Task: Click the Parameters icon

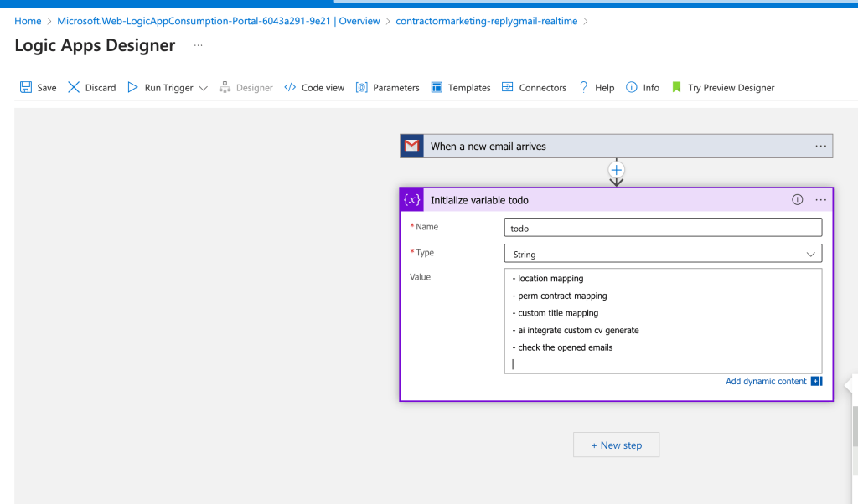Action: point(361,87)
